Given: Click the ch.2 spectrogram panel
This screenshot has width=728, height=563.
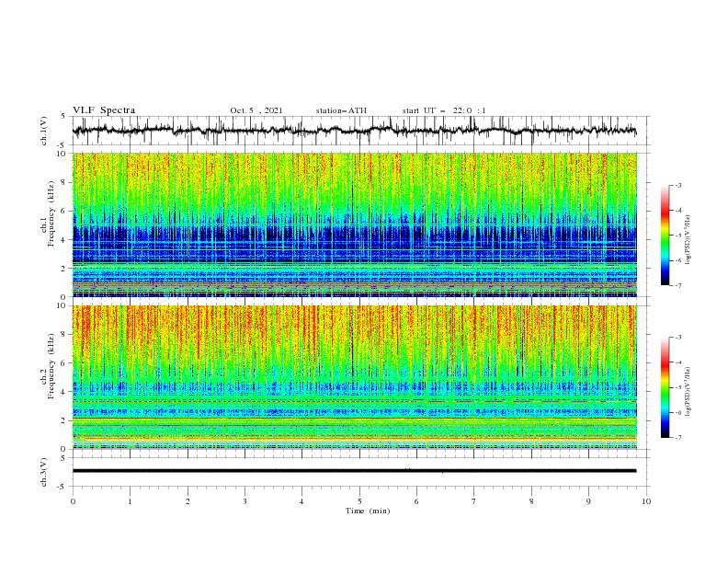Looking at the screenshot, I should (355, 377).
